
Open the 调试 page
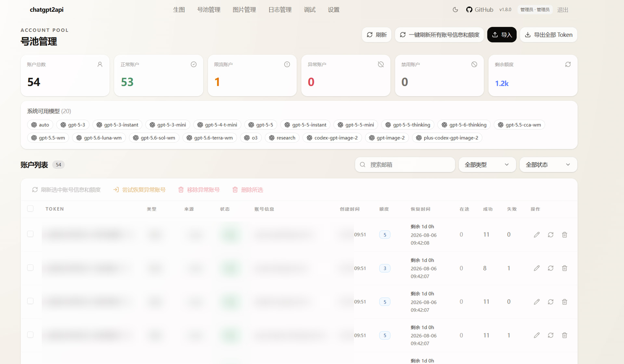[310, 10]
